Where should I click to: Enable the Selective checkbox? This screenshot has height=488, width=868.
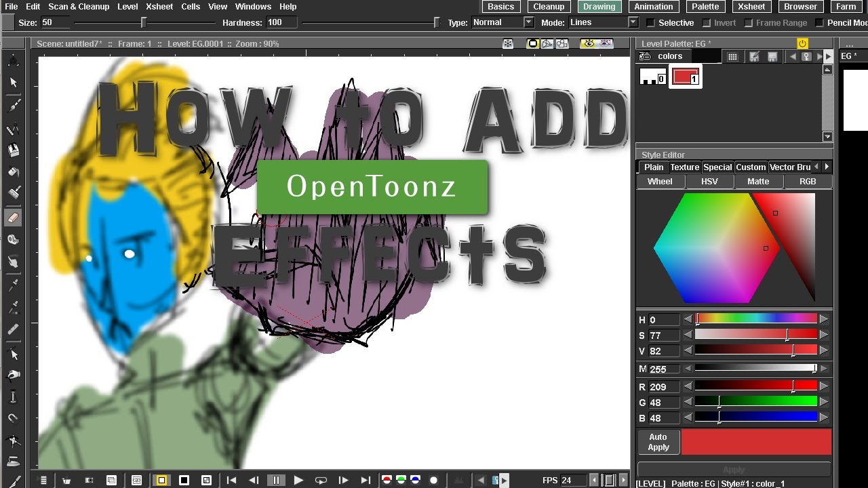coord(651,22)
